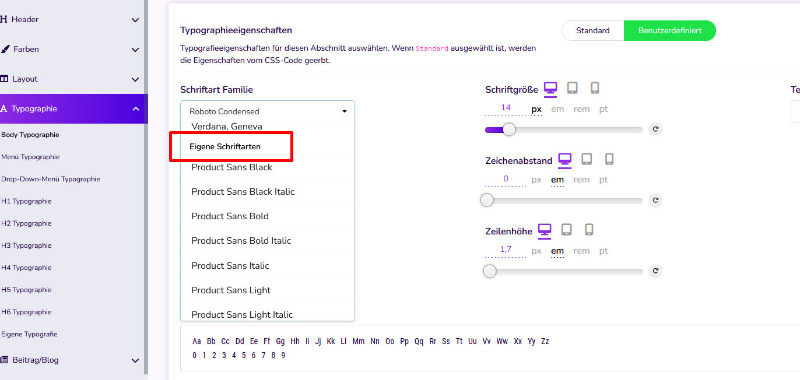This screenshot has height=380, width=800.
Task: Choose em unit for Schriftgröße
Action: [x=558, y=109]
